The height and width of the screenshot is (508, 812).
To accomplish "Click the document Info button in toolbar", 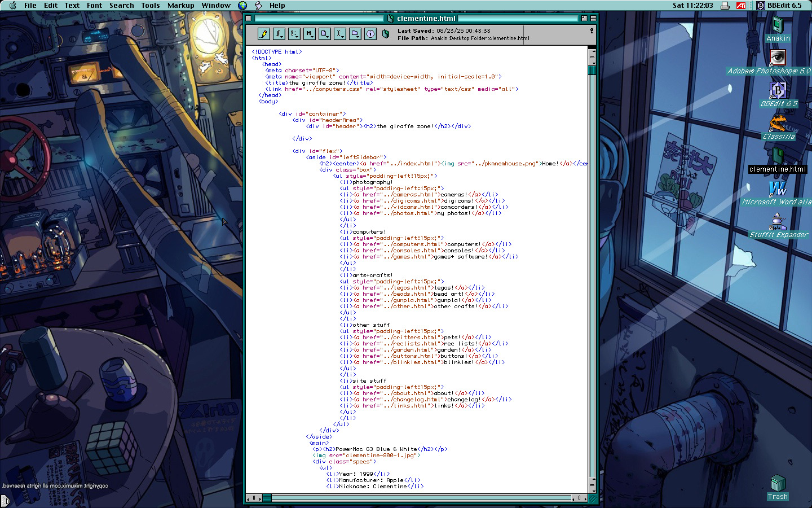I will (370, 34).
